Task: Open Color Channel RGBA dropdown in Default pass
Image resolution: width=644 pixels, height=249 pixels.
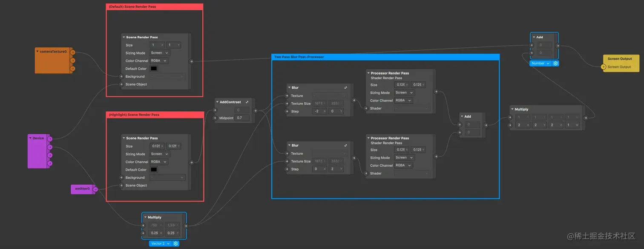Action: click(159, 61)
